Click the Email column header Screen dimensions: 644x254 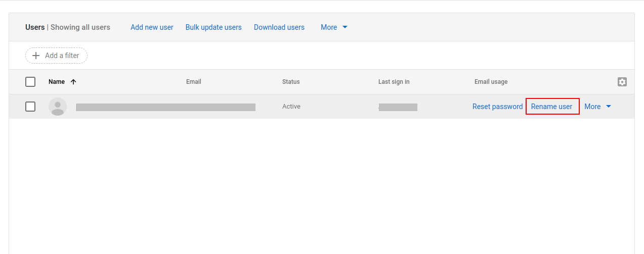[x=193, y=82]
